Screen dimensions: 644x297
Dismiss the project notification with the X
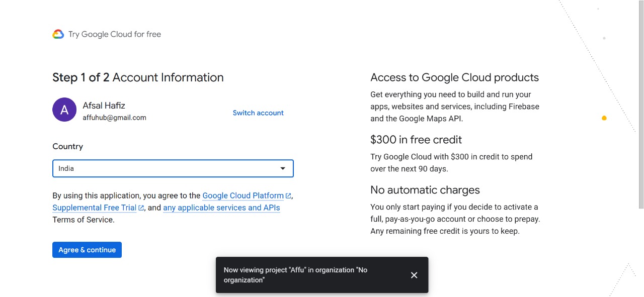point(414,275)
